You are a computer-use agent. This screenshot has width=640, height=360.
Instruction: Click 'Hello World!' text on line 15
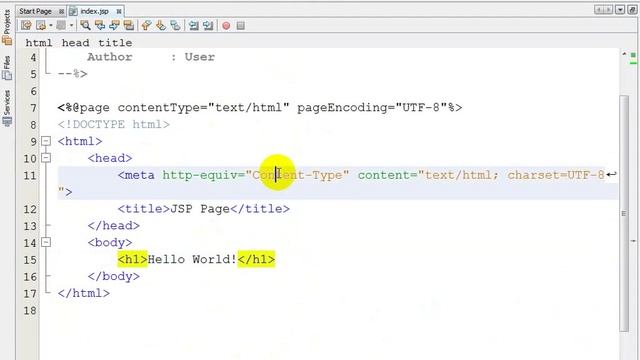pos(192,259)
